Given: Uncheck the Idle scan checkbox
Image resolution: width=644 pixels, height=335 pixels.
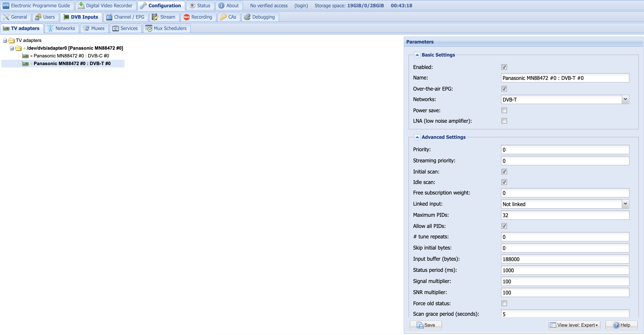Looking at the screenshot, I should [x=504, y=182].
